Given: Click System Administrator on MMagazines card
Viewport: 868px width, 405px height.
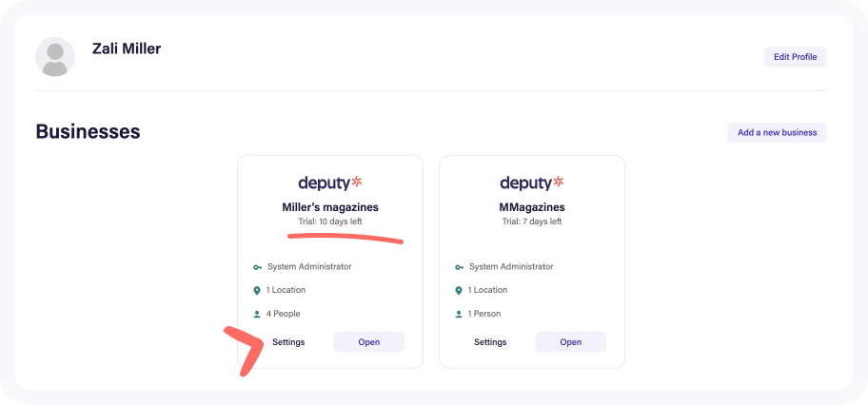Looking at the screenshot, I should click(511, 267).
